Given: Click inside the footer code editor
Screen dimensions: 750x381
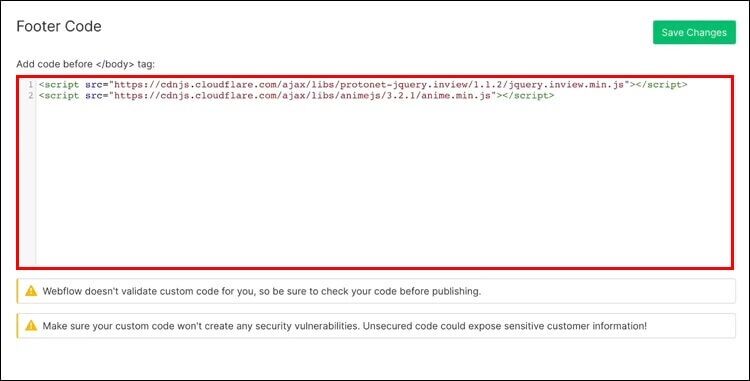Looking at the screenshot, I should tap(375, 172).
